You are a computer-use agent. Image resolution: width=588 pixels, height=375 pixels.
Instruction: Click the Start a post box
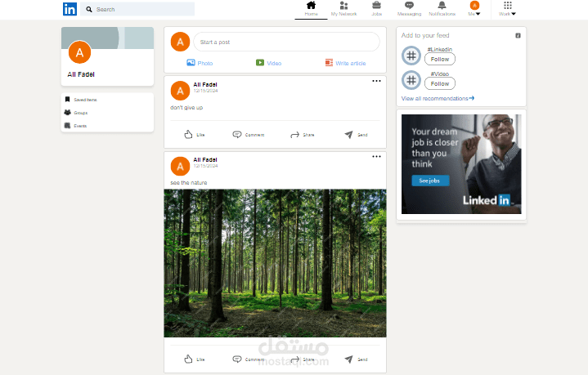click(x=286, y=42)
